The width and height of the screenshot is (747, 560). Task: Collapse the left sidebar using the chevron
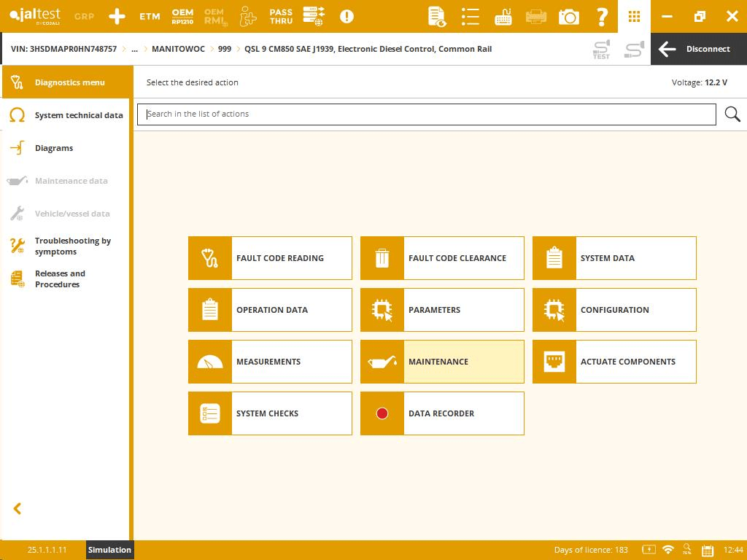point(18,509)
